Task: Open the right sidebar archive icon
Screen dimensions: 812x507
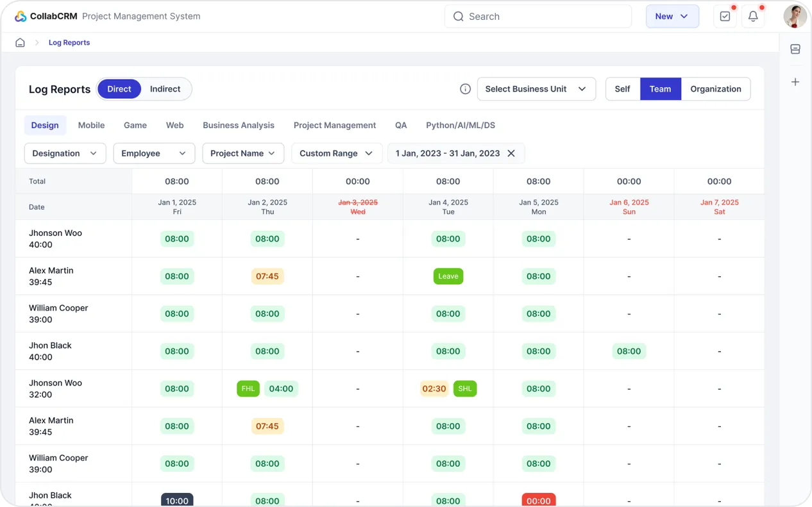Action: point(795,49)
